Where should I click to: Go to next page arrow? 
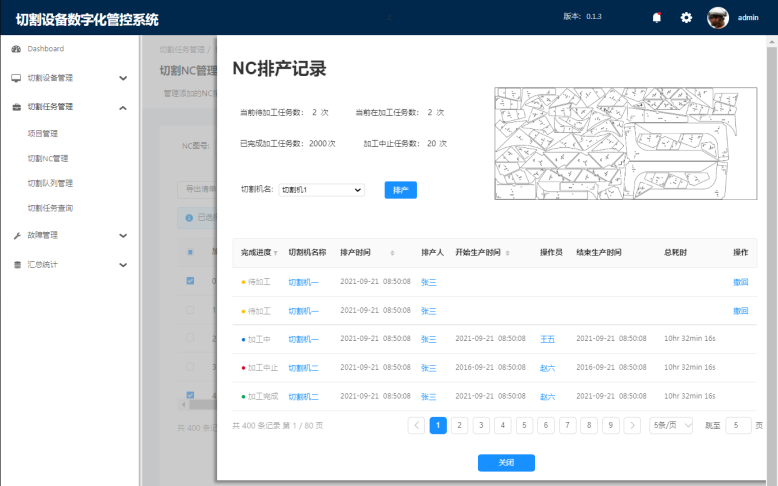click(632, 425)
